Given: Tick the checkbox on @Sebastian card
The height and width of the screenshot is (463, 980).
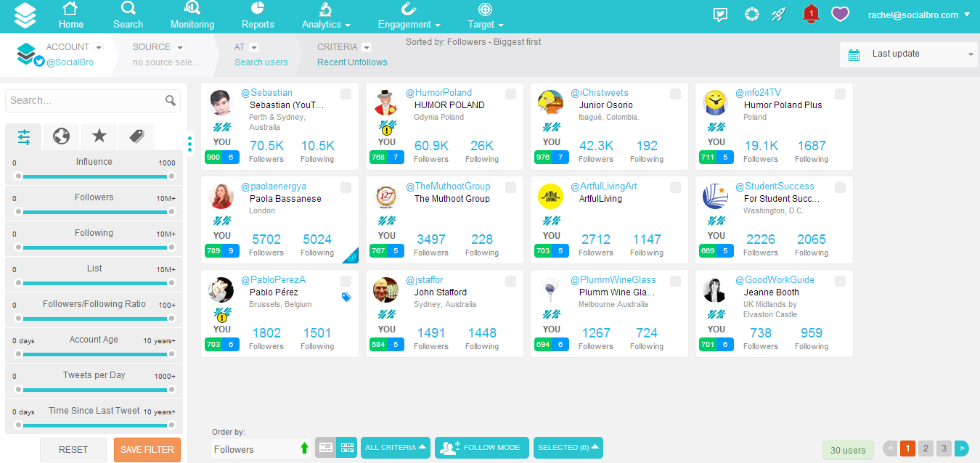Looking at the screenshot, I should (x=346, y=94).
